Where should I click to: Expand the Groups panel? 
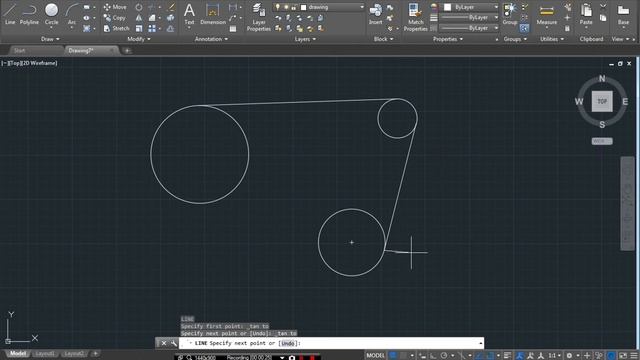pos(515,39)
